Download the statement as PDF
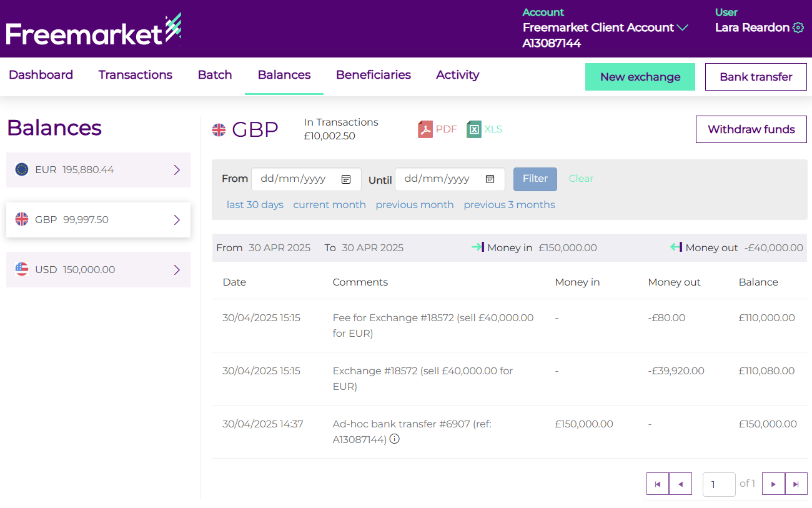 [x=437, y=129]
